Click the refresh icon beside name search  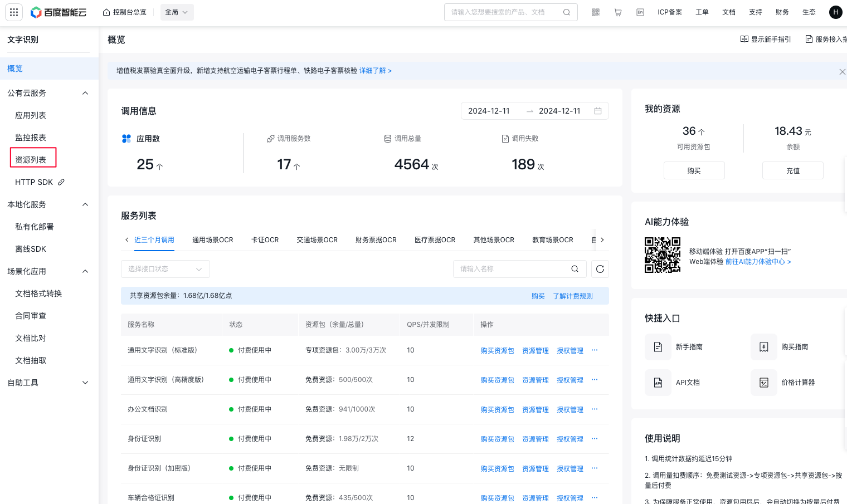(600, 269)
